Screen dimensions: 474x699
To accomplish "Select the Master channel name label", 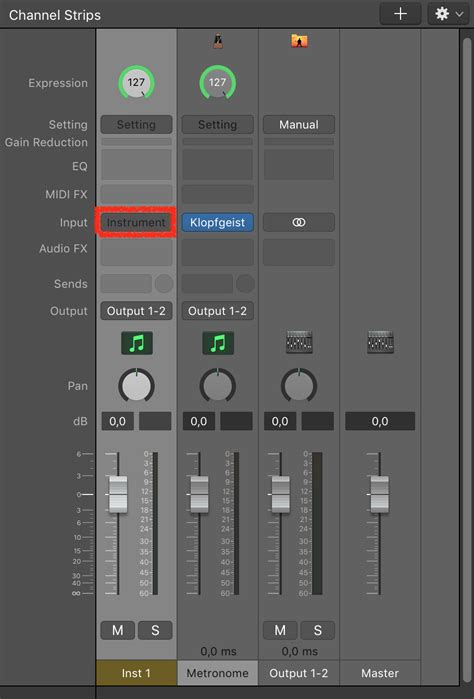I will (x=380, y=673).
